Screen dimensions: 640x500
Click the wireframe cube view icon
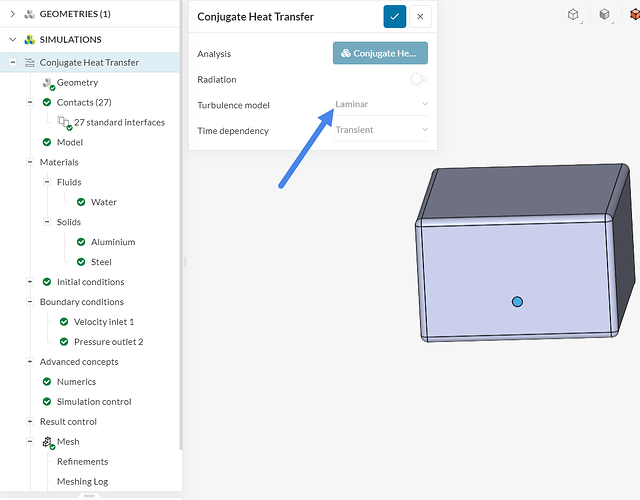(x=573, y=15)
